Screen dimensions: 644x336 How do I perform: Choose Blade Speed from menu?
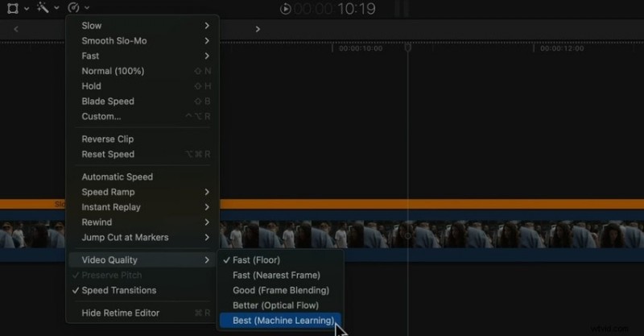click(142, 102)
